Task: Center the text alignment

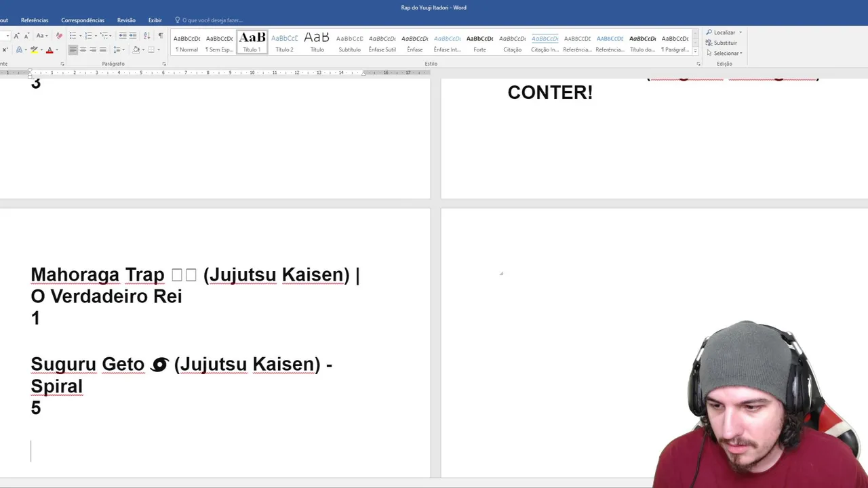Action: pos(83,49)
